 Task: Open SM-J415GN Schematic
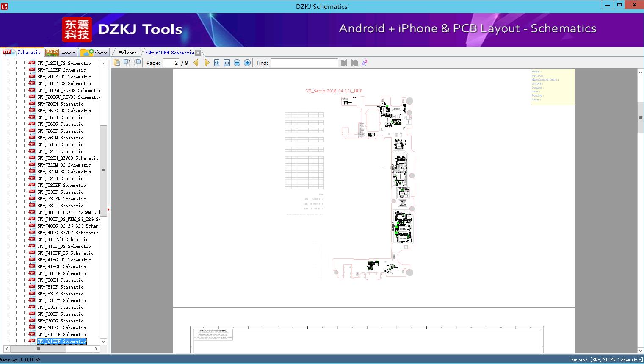point(61,267)
